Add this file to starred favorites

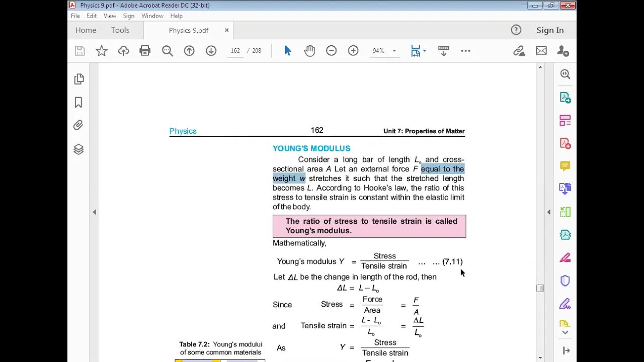coord(102,51)
